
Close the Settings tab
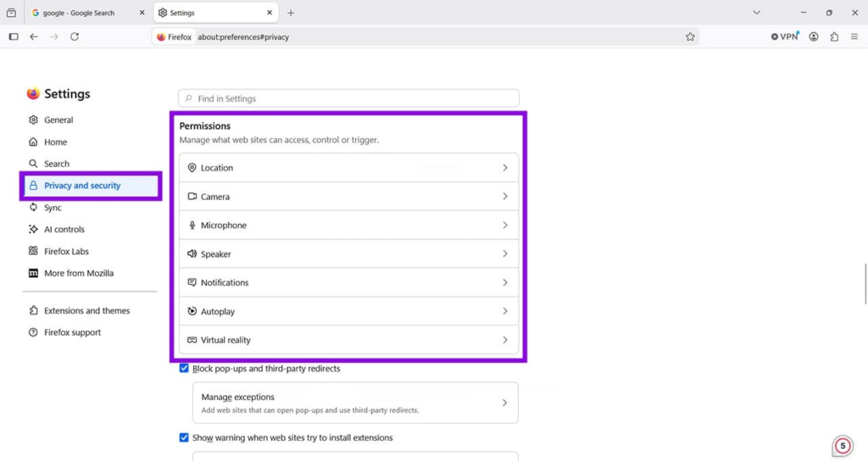[x=270, y=13]
